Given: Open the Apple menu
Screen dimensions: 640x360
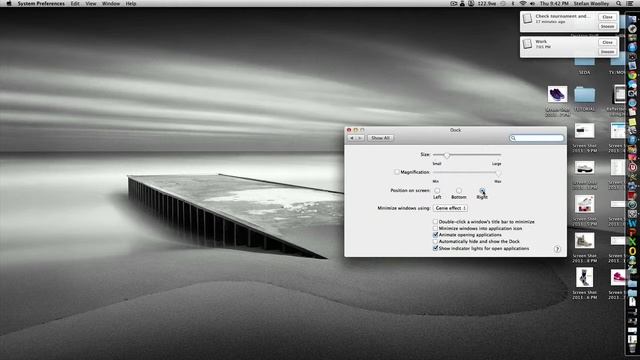Looking at the screenshot, I should click(x=9, y=3).
